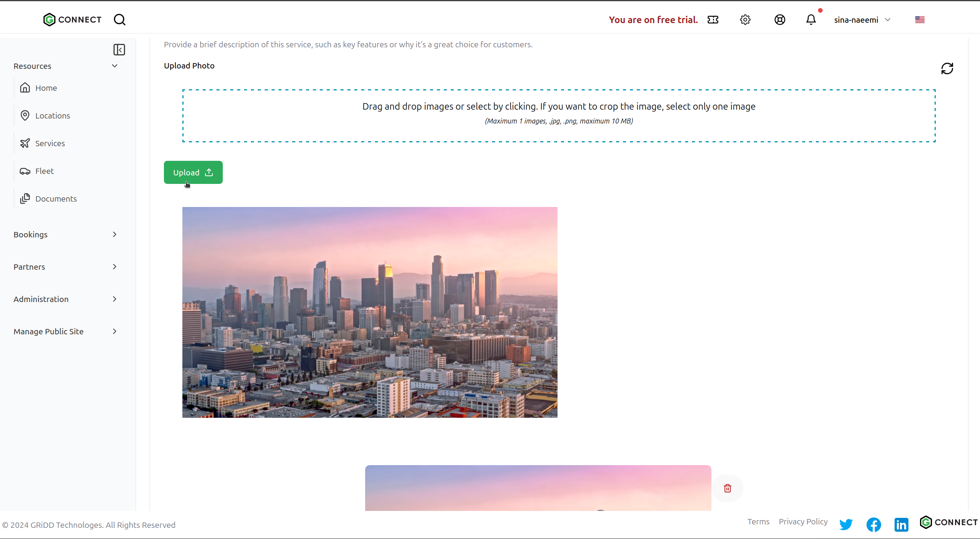Image resolution: width=980 pixels, height=539 pixels.
Task: Open the sina-naeemi account dropdown
Action: pos(862,20)
